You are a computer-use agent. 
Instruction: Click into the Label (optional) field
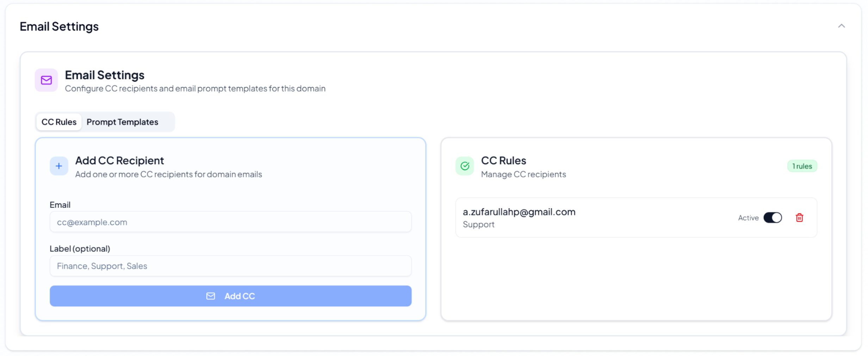230,266
